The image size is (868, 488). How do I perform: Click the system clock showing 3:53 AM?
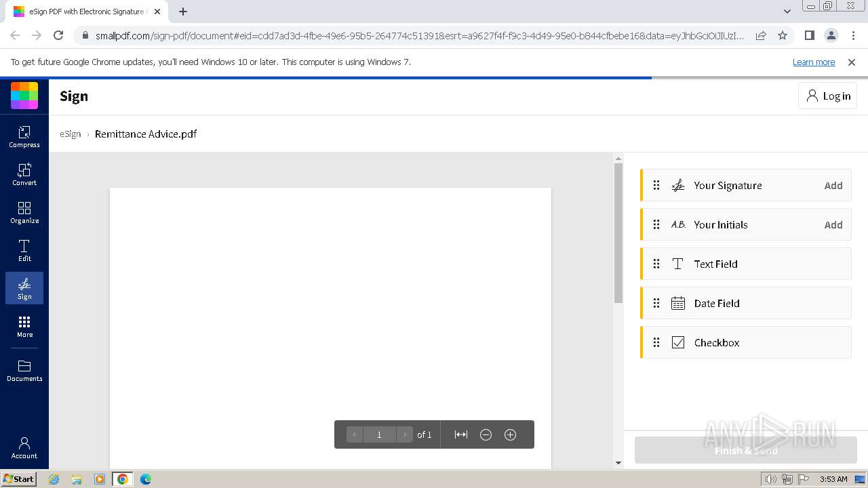[833, 479]
